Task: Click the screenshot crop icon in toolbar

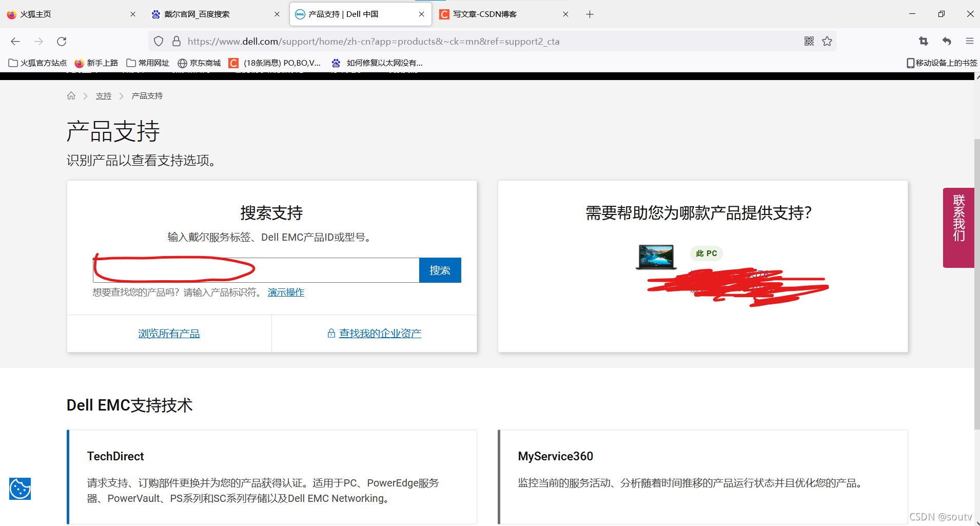Action: (x=924, y=41)
